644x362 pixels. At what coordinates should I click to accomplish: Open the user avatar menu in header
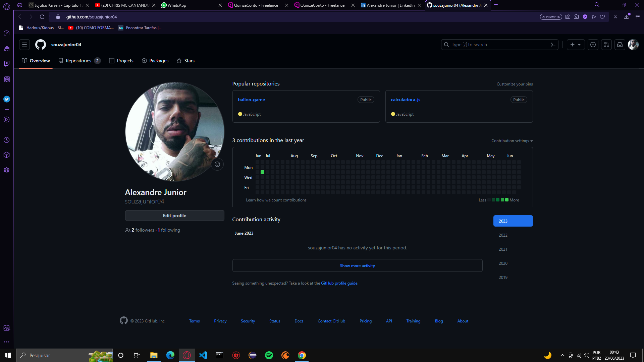(633, 45)
